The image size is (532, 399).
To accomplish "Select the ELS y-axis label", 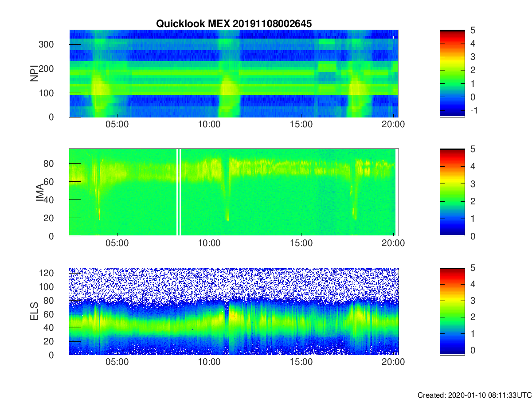I will pyautogui.click(x=34, y=311).
